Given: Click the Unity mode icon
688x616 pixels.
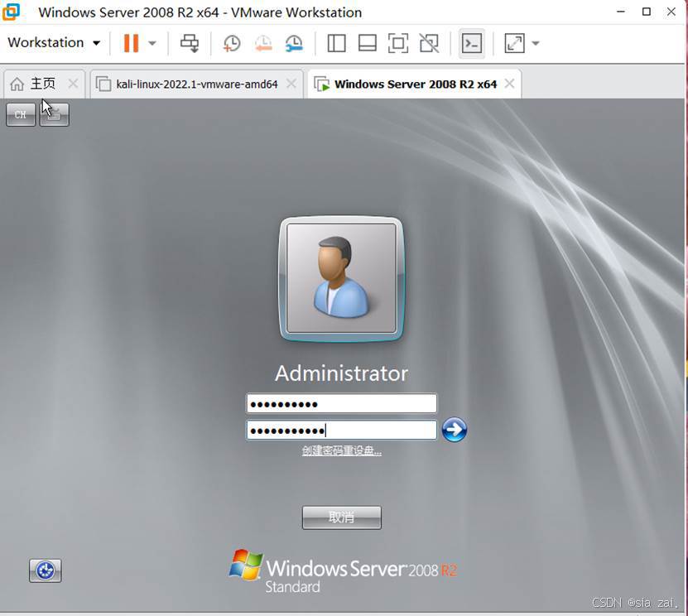Looking at the screenshot, I should tap(429, 42).
